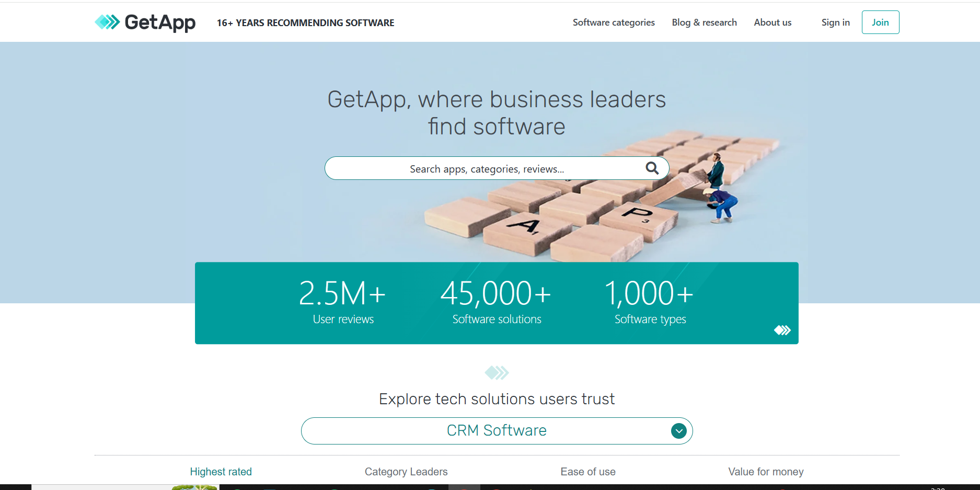
Task: Focus the Search apps, categories, reviews field
Action: click(x=486, y=169)
